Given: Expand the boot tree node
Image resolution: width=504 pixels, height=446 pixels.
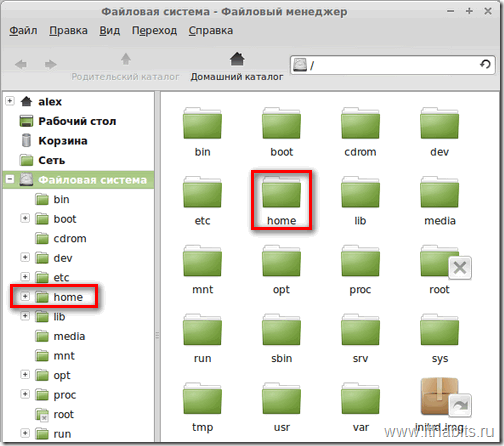Looking at the screenshot, I should [25, 218].
